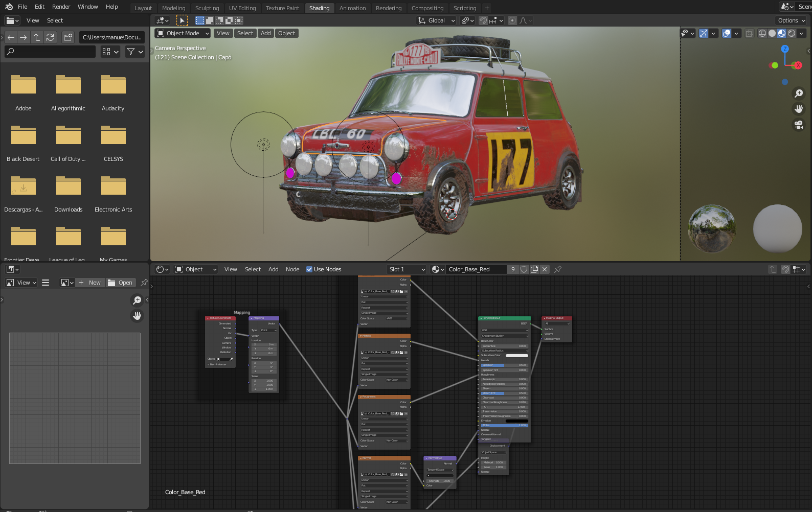Click the Open image button
Viewport: 812px width, 512px height.
[121, 283]
